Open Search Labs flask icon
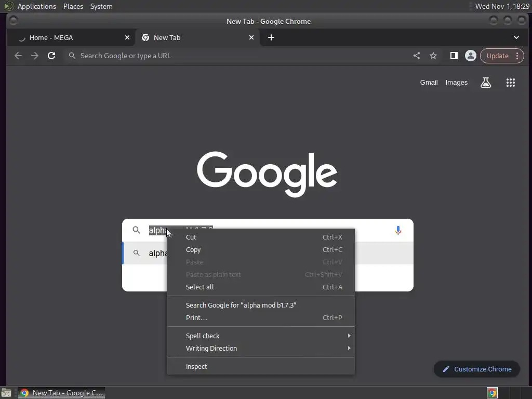This screenshot has width=532, height=399. (x=486, y=83)
